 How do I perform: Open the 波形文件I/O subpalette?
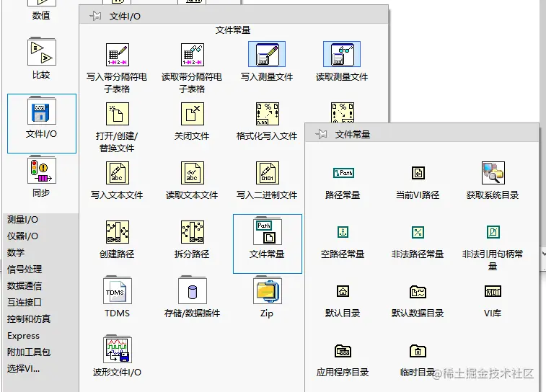(118, 349)
